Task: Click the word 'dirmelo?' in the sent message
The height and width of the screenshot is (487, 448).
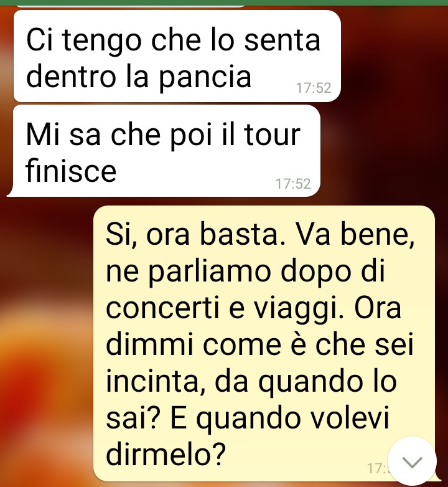Action: click(x=166, y=455)
